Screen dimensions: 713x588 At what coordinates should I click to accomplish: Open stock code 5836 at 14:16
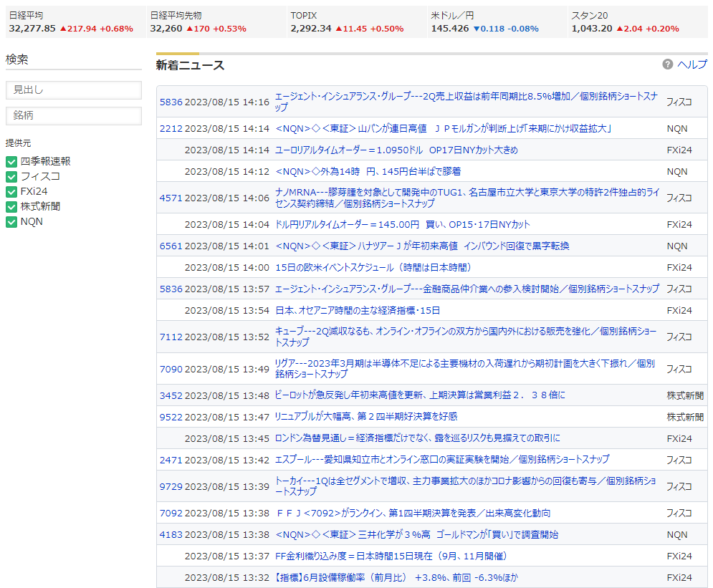(x=171, y=102)
